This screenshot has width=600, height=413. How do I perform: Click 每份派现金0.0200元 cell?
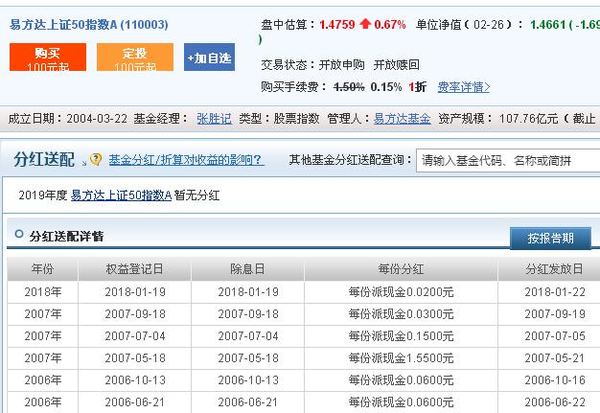[401, 292]
